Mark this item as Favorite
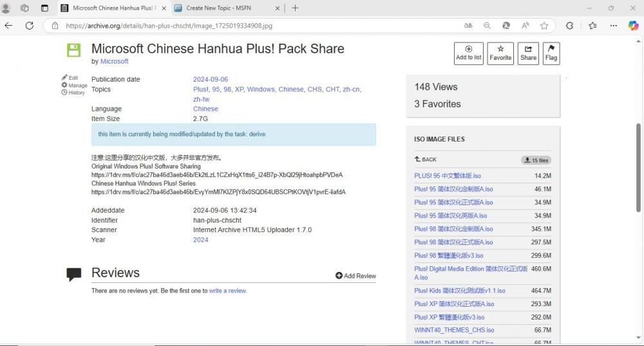This screenshot has width=644, height=346. click(500, 53)
